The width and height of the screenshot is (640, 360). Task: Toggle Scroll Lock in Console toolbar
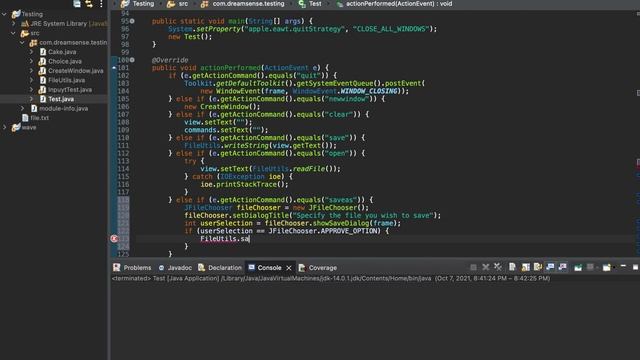(525, 267)
